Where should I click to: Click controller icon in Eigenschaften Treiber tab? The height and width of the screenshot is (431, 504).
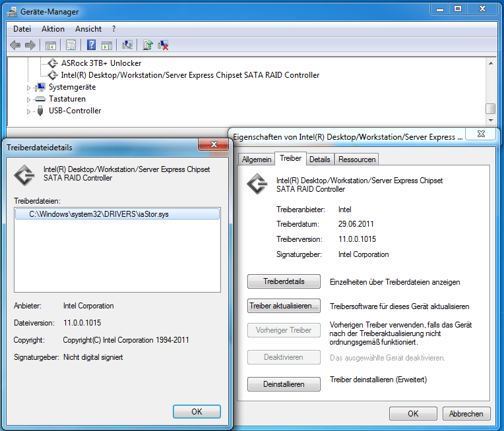(x=257, y=184)
